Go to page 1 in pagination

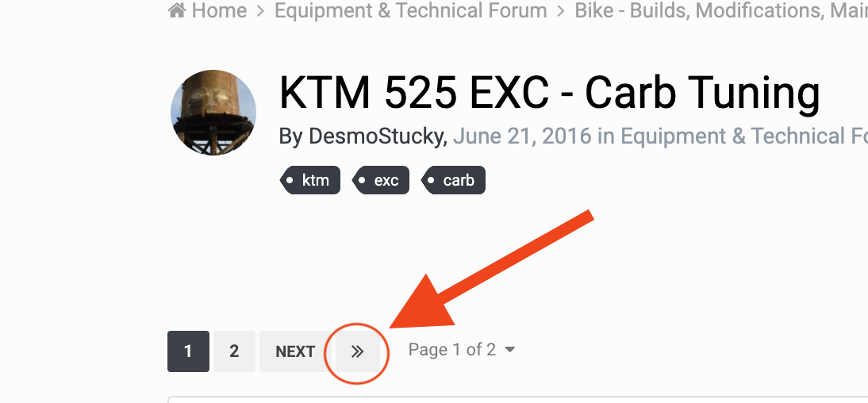point(188,351)
